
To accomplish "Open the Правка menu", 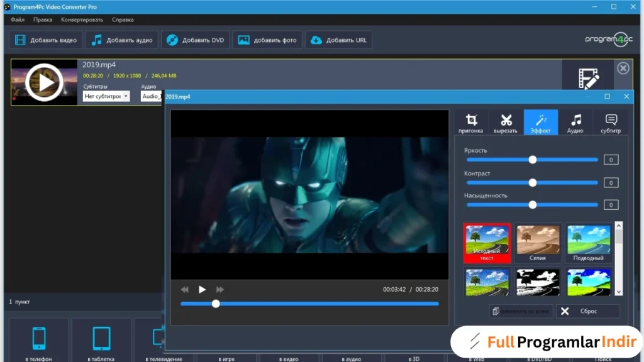I will pos(43,19).
